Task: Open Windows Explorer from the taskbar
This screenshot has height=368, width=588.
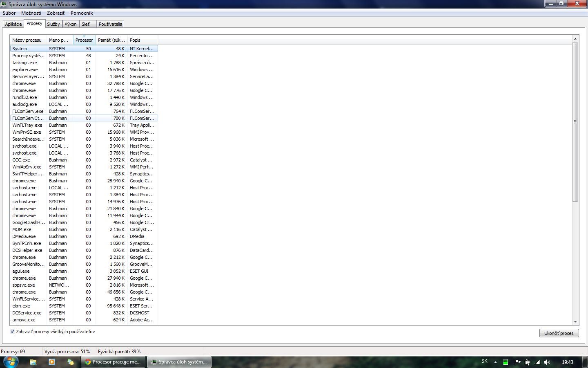Action: pyautogui.click(x=33, y=362)
